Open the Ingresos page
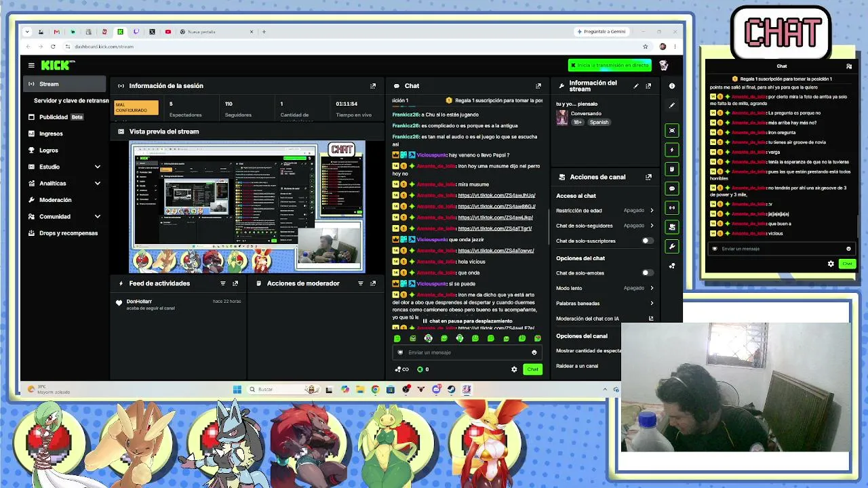This screenshot has width=868, height=488. pos(64,134)
